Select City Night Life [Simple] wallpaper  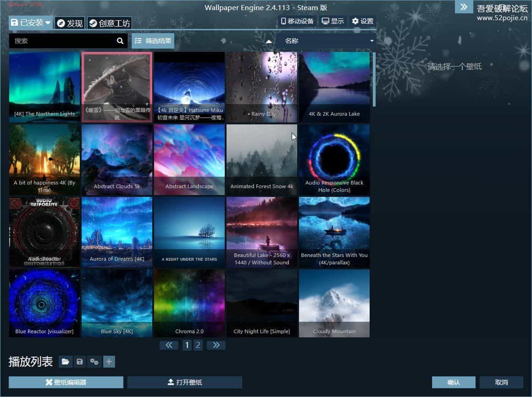pos(261,303)
